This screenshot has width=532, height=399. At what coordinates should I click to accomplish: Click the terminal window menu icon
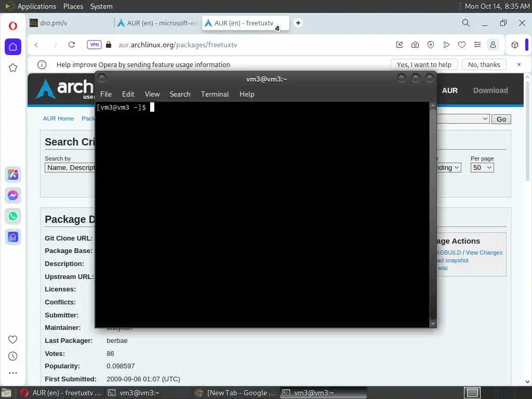102,78
